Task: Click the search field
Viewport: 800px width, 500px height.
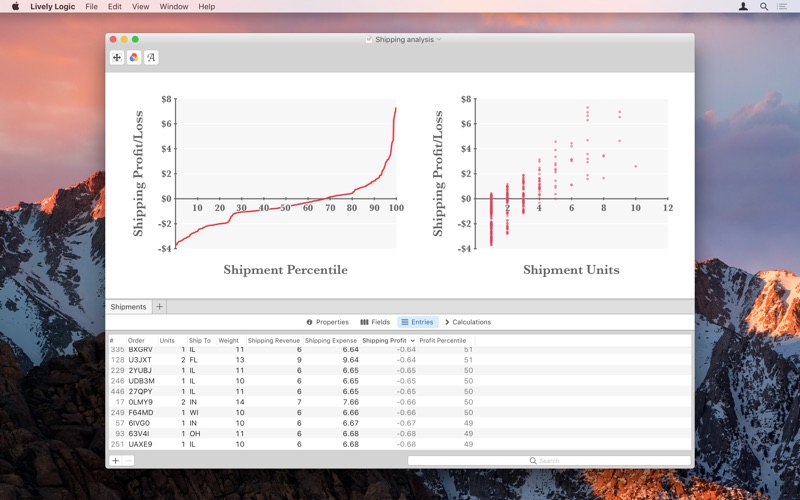Action: [549, 461]
